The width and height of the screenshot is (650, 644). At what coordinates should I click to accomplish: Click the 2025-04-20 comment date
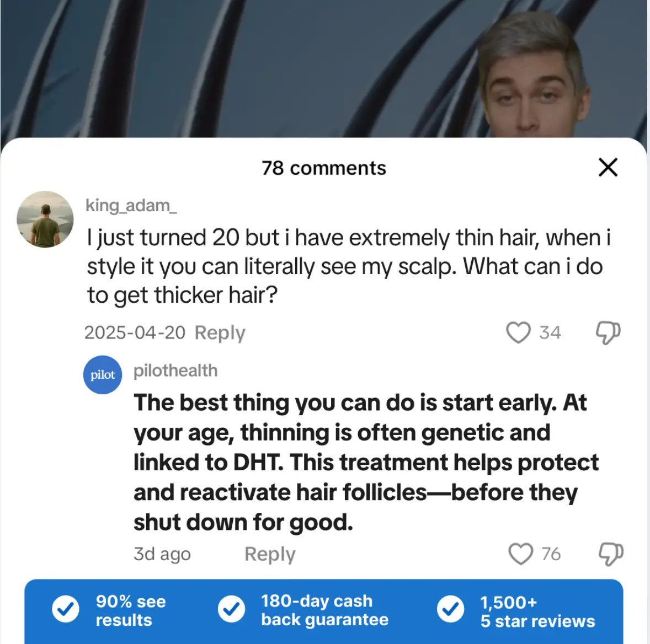[135, 332]
